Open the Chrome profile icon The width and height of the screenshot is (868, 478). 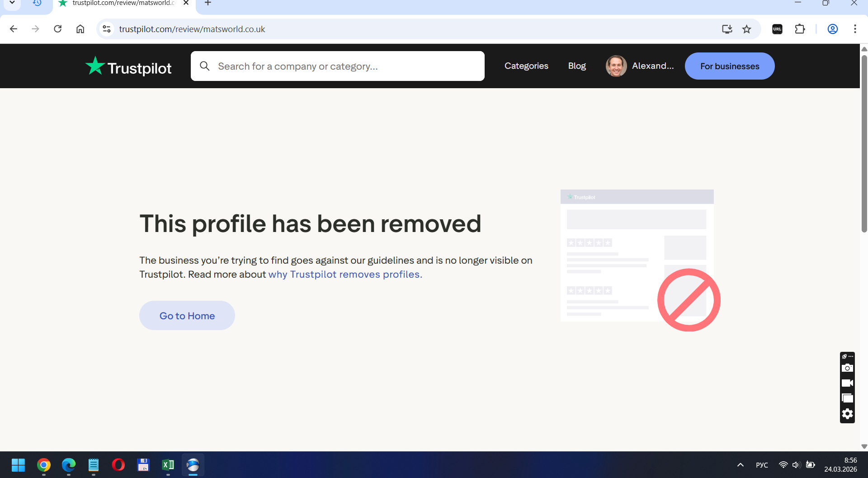[833, 29]
